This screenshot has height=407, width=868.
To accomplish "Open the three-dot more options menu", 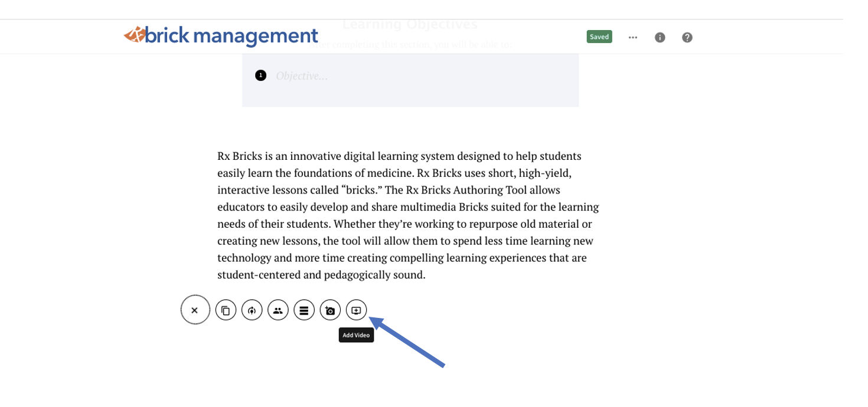I will [633, 37].
